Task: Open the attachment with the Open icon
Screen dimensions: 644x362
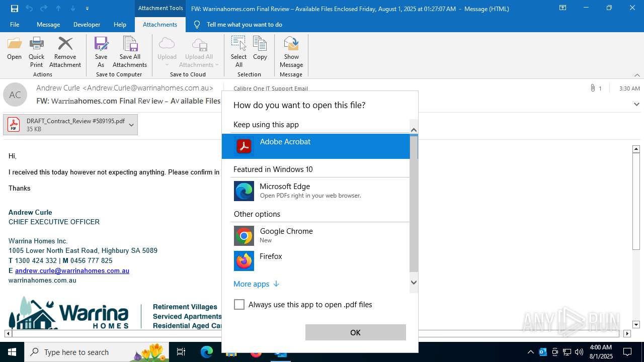Action: coord(14,49)
